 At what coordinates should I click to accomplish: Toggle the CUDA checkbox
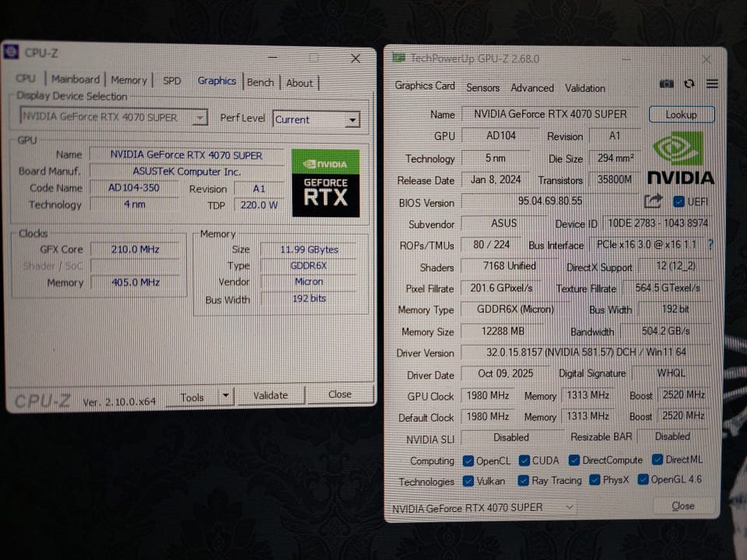(x=524, y=460)
